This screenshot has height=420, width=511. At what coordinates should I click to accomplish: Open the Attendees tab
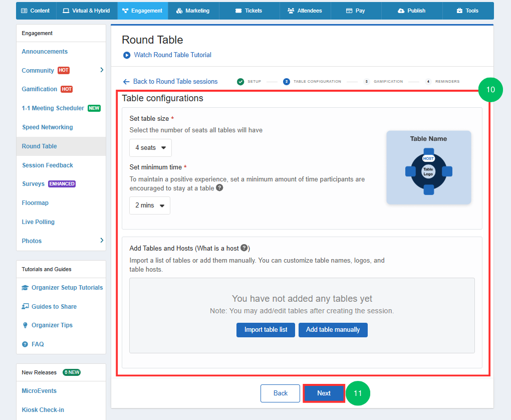(x=305, y=11)
